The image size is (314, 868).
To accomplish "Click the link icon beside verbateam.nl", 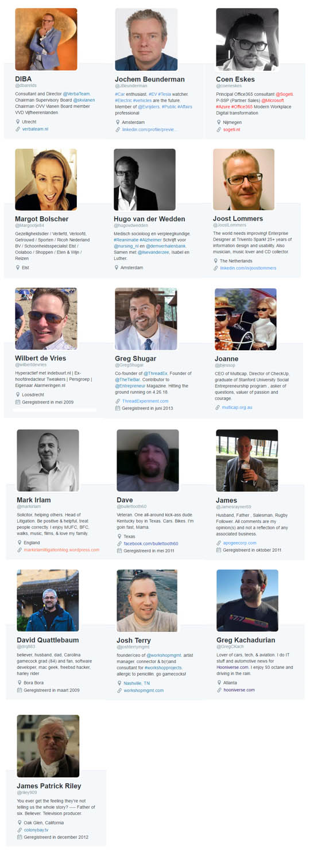I will coord(18,129).
